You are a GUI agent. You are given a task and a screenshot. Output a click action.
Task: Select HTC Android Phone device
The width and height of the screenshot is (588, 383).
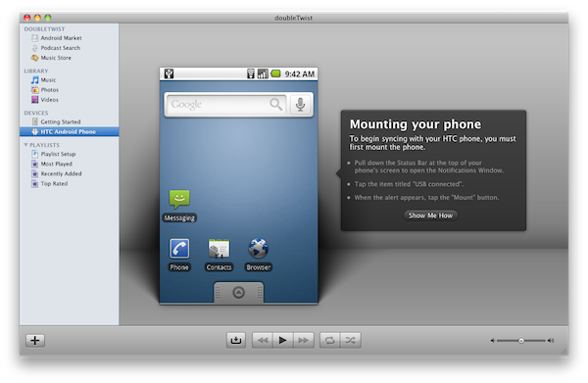click(x=70, y=131)
